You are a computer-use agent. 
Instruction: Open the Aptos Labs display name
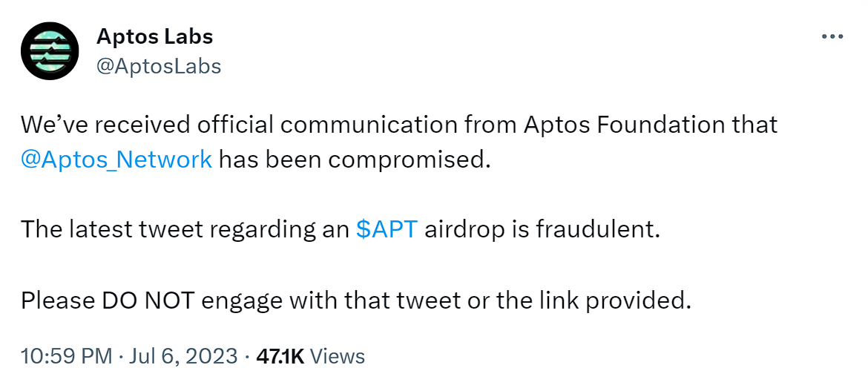coord(154,36)
